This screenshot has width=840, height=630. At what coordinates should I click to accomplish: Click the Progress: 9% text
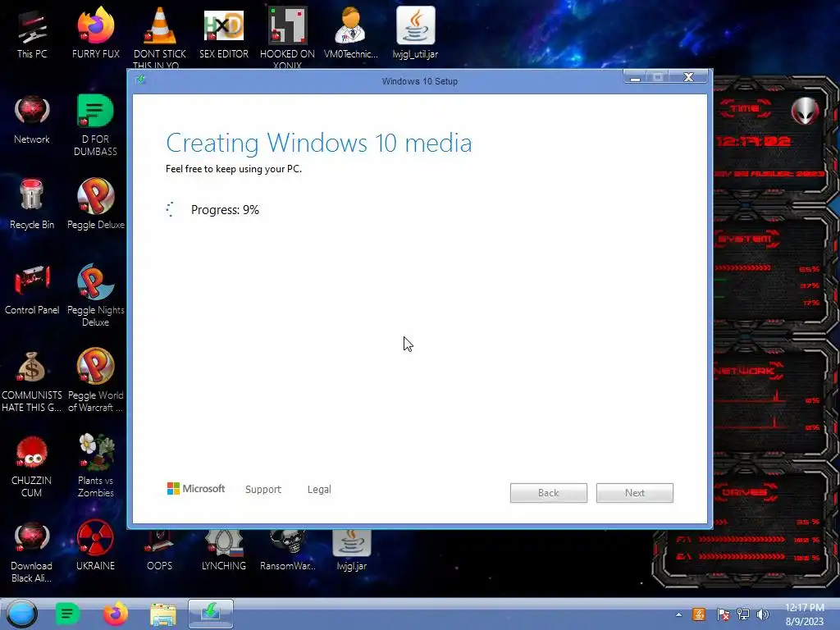click(225, 209)
